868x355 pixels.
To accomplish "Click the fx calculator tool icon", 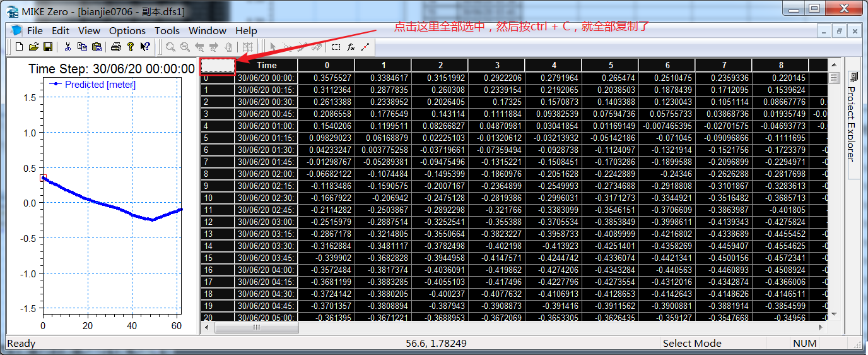I will (351, 46).
